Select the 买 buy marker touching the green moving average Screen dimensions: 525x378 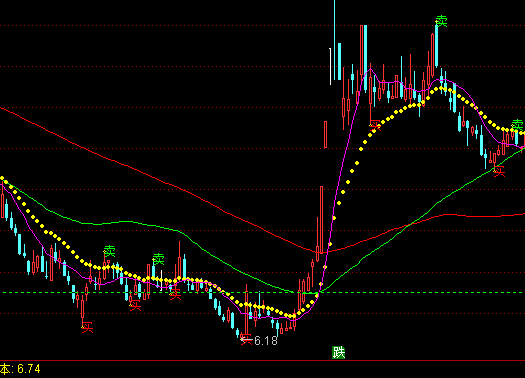(x=499, y=171)
